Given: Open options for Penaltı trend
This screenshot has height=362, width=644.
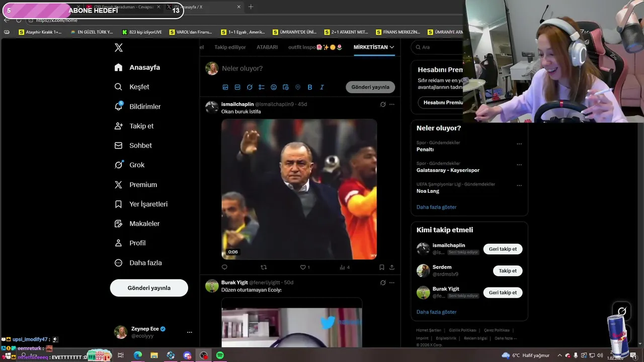Looking at the screenshot, I should (519, 144).
